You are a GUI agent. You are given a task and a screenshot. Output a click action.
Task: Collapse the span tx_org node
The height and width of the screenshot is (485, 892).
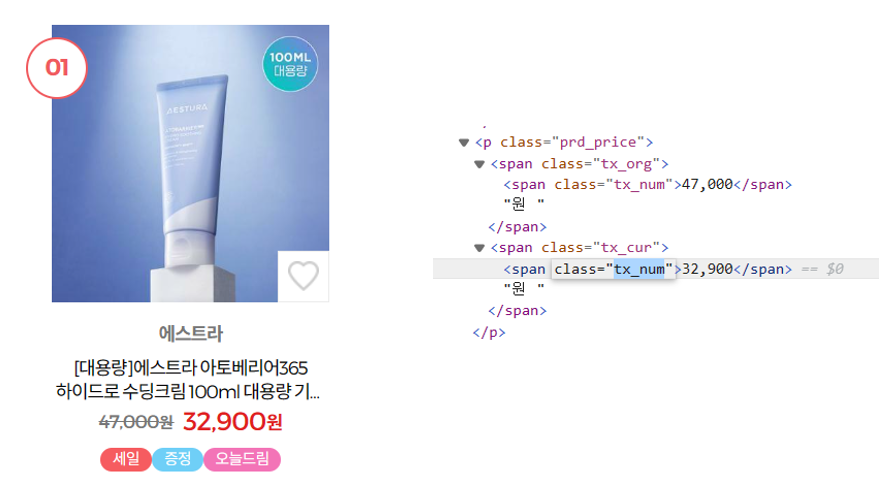479,164
